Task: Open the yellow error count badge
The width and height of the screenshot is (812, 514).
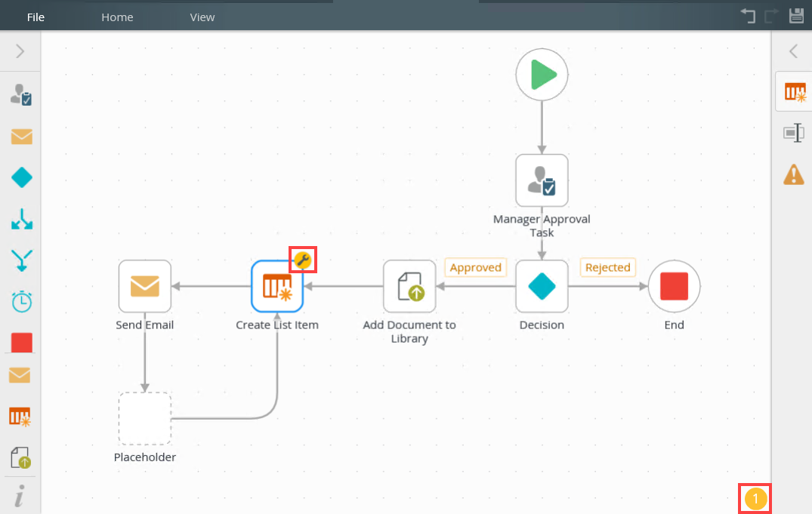Action: click(755, 499)
